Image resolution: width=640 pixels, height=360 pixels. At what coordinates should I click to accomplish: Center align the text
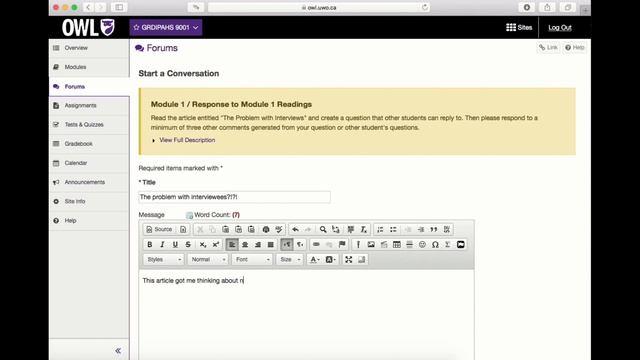tap(245, 244)
